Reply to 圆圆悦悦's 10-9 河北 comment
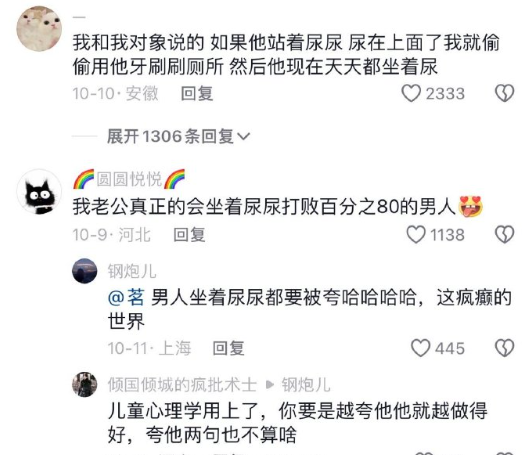The height and width of the screenshot is (455, 529). [x=189, y=234]
